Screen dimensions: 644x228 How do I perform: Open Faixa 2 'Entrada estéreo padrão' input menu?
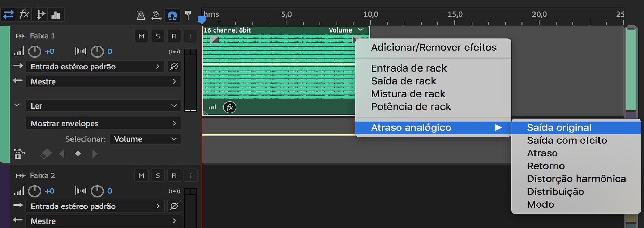95,206
